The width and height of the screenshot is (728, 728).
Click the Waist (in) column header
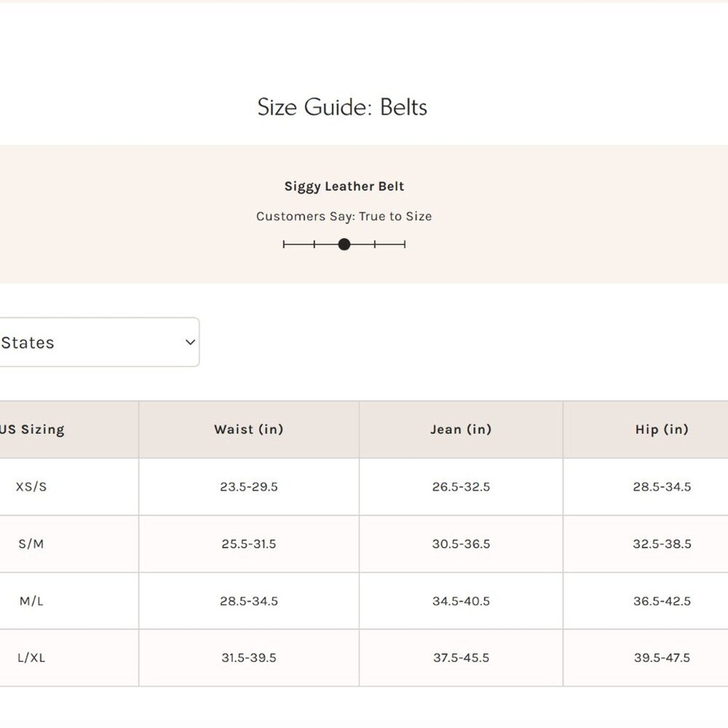(x=249, y=429)
